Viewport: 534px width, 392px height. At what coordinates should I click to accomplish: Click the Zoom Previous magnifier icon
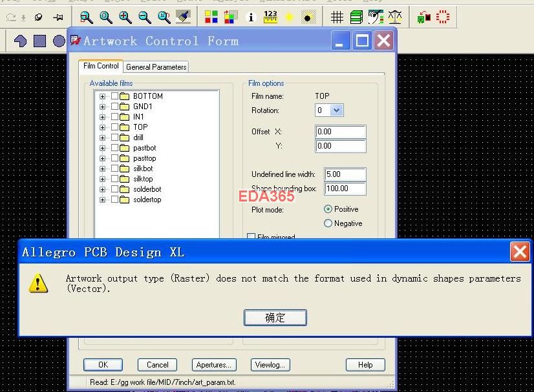click(x=164, y=17)
